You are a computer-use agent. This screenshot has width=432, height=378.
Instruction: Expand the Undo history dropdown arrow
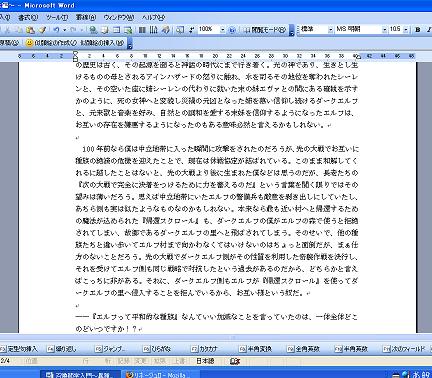[x=64, y=30]
